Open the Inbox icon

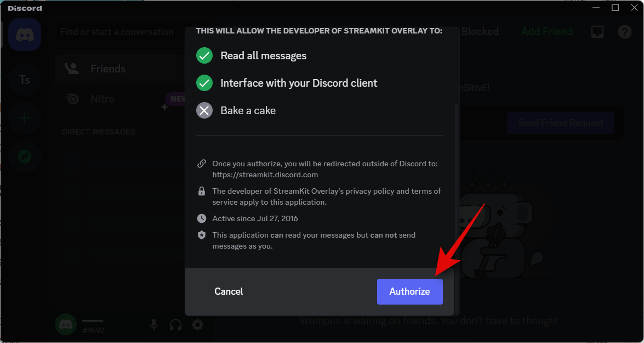[597, 32]
